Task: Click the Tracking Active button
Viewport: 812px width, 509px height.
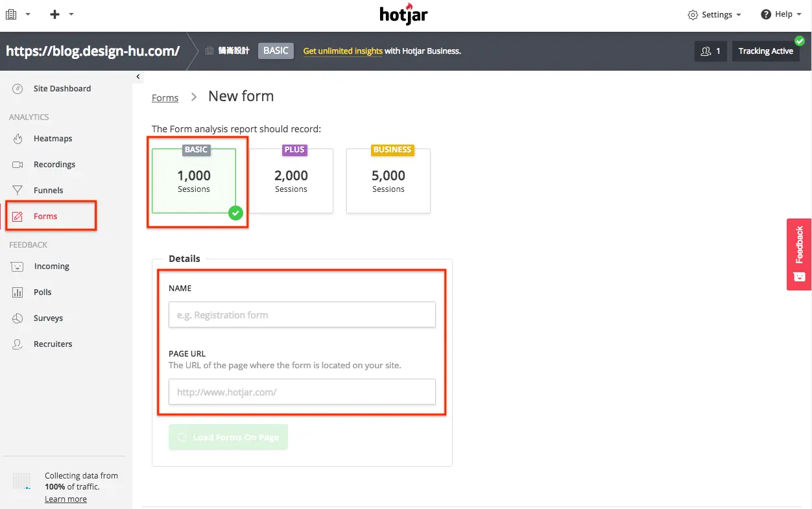Action: click(765, 51)
